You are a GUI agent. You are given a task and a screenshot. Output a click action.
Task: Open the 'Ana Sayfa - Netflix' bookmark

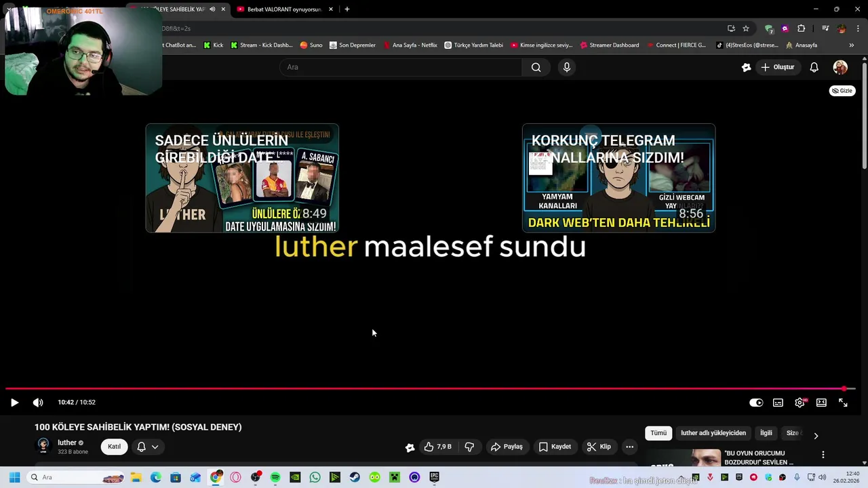[x=410, y=45]
